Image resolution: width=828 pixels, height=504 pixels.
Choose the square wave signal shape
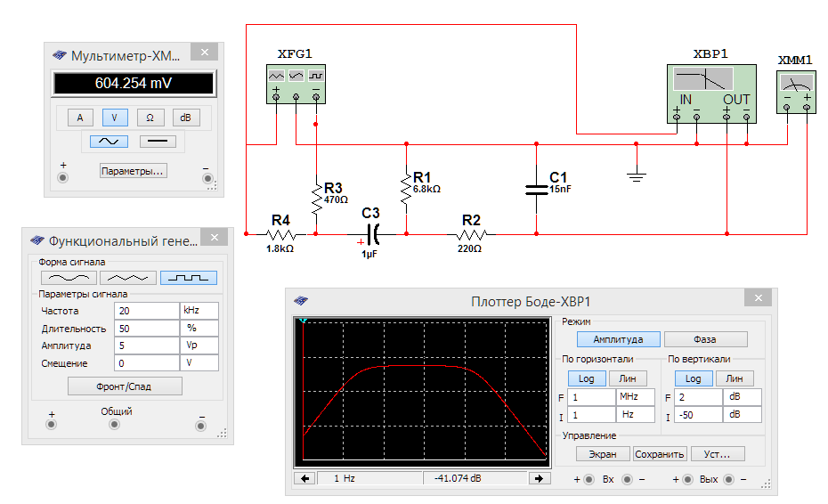point(193,278)
